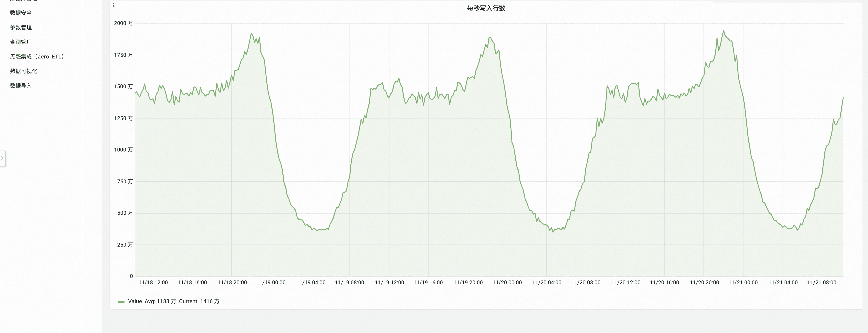Open 数据安全 in the sidebar

click(21, 13)
